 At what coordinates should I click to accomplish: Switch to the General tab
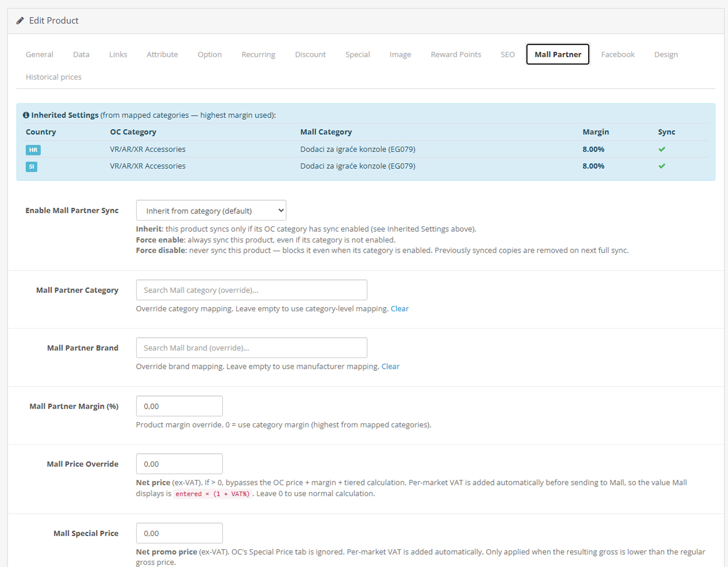[x=39, y=55]
